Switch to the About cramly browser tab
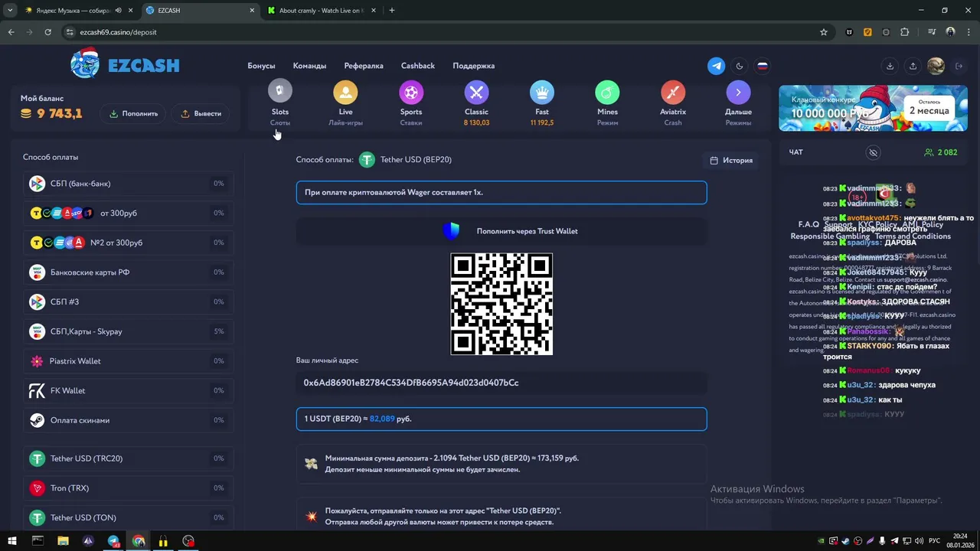The width and height of the screenshot is (980, 551). tap(320, 11)
